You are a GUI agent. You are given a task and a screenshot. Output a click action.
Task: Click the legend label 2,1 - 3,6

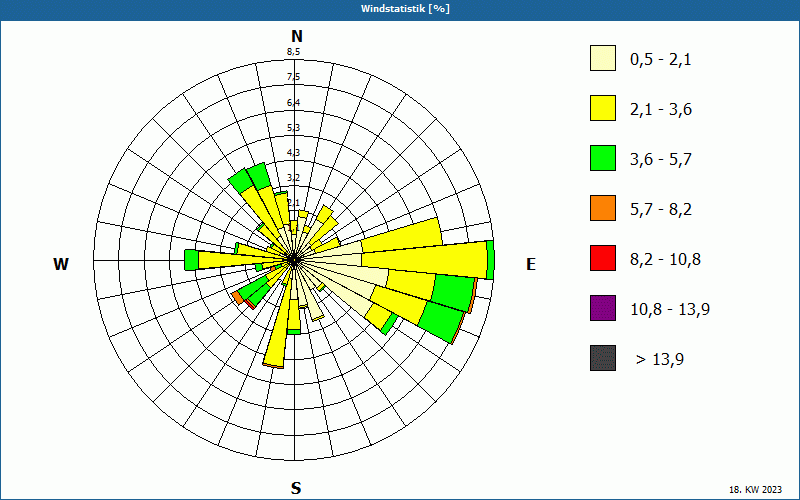pyautogui.click(x=661, y=110)
